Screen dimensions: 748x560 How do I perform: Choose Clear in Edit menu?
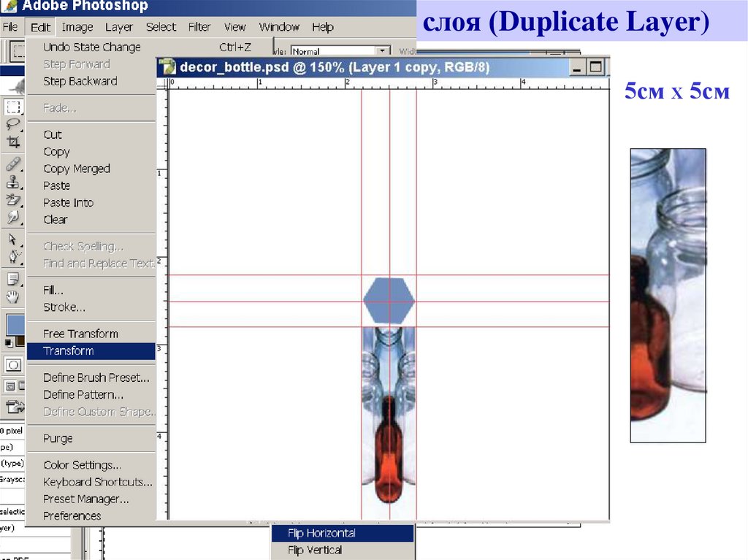91,220
